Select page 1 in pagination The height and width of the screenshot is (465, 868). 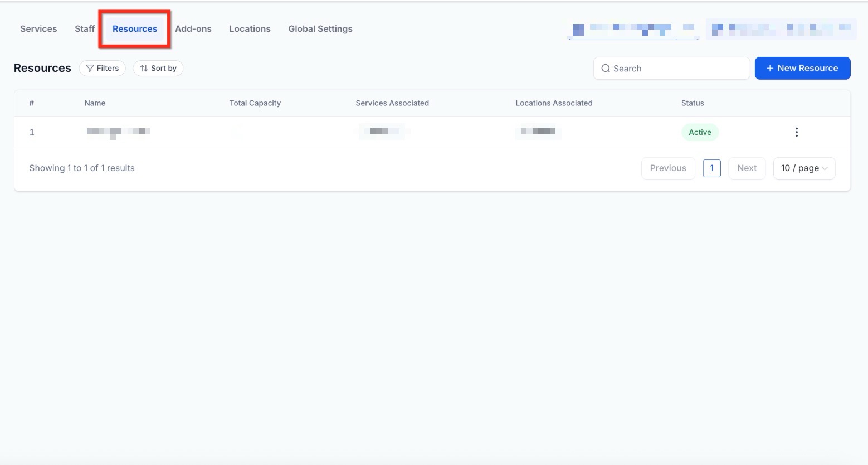pyautogui.click(x=711, y=168)
